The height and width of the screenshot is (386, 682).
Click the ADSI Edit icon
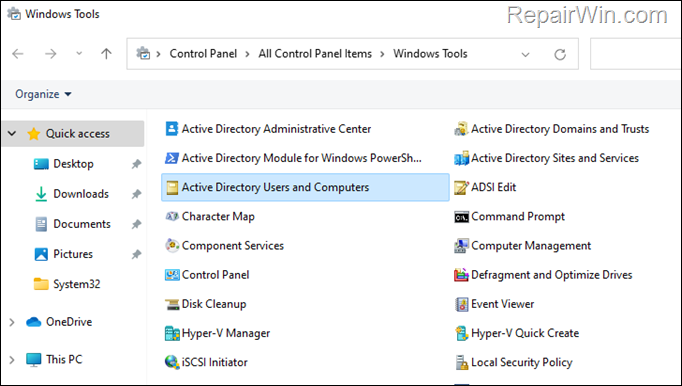click(461, 188)
